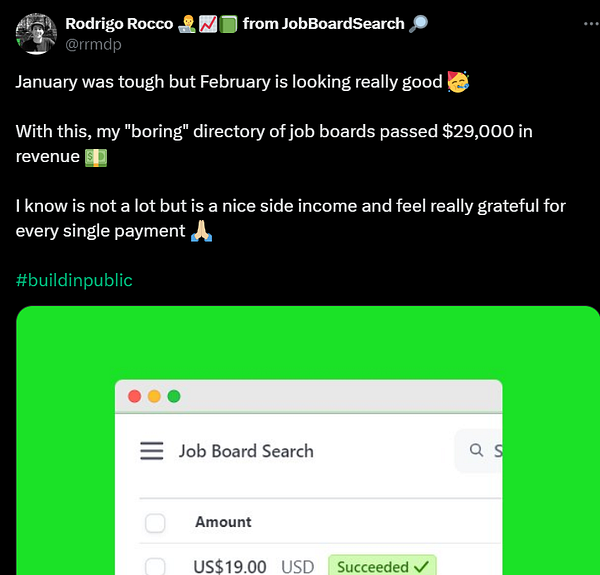The height and width of the screenshot is (575, 600).
Task: Click the Amount column header
Action: click(x=223, y=522)
